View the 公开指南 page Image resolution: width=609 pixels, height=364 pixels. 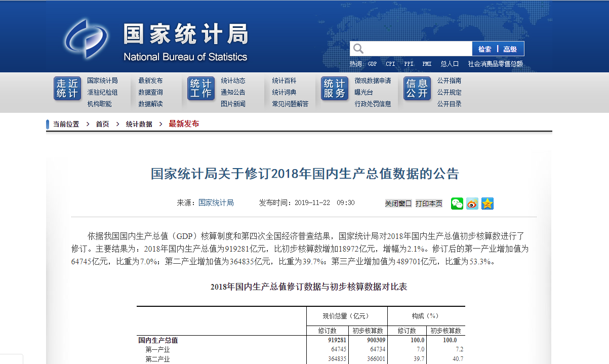450,80
